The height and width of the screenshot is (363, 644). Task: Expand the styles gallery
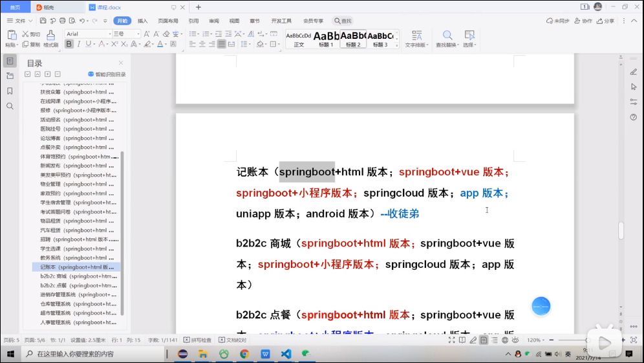coord(397,46)
